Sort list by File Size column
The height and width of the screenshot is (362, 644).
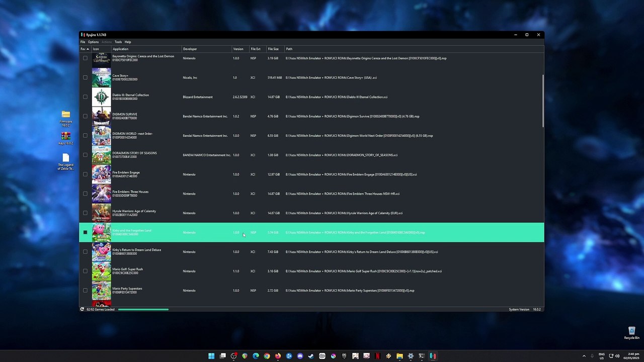coord(273,49)
